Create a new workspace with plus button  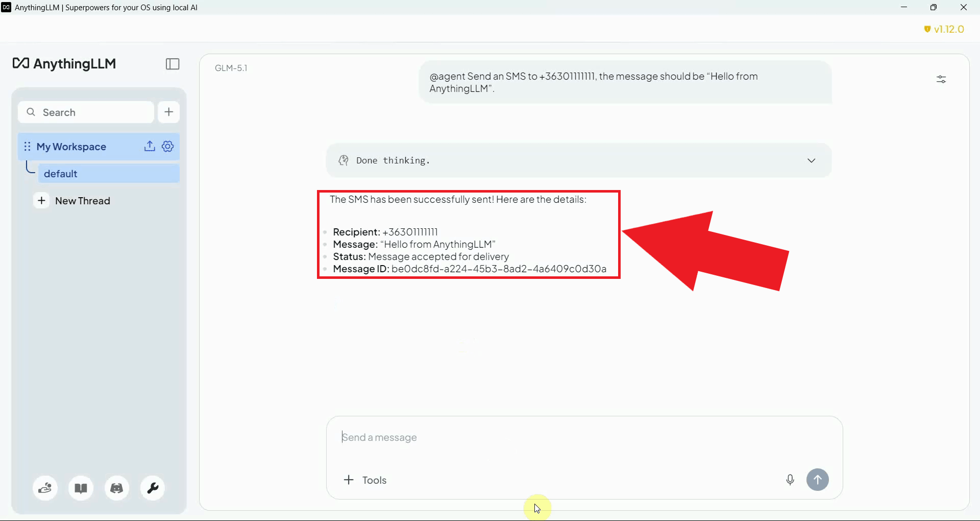tap(169, 112)
